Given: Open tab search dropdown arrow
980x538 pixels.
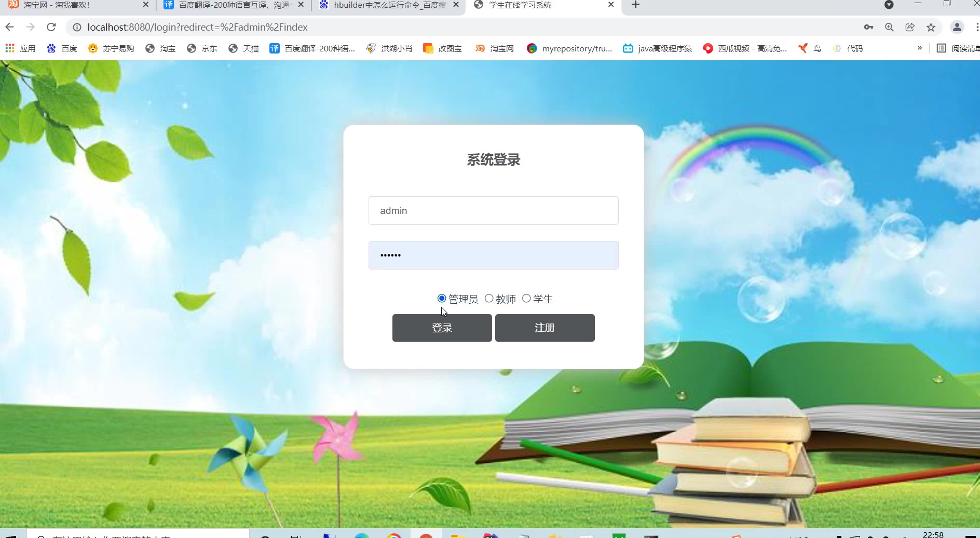Looking at the screenshot, I should (x=889, y=5).
